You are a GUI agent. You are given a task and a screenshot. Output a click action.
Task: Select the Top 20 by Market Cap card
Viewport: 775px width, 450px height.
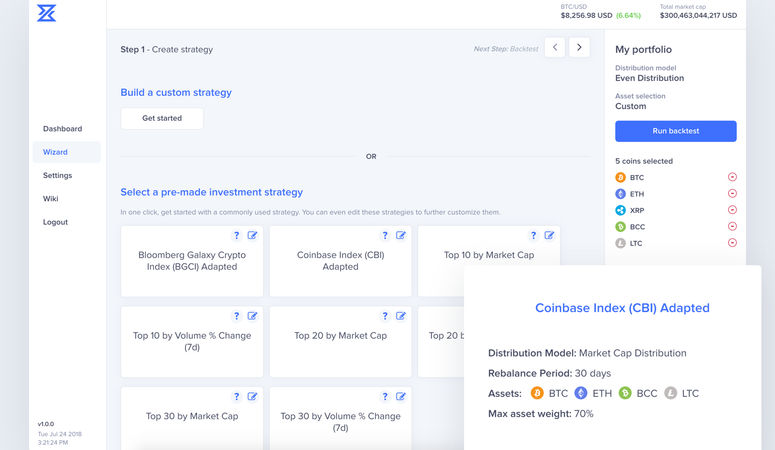click(341, 342)
